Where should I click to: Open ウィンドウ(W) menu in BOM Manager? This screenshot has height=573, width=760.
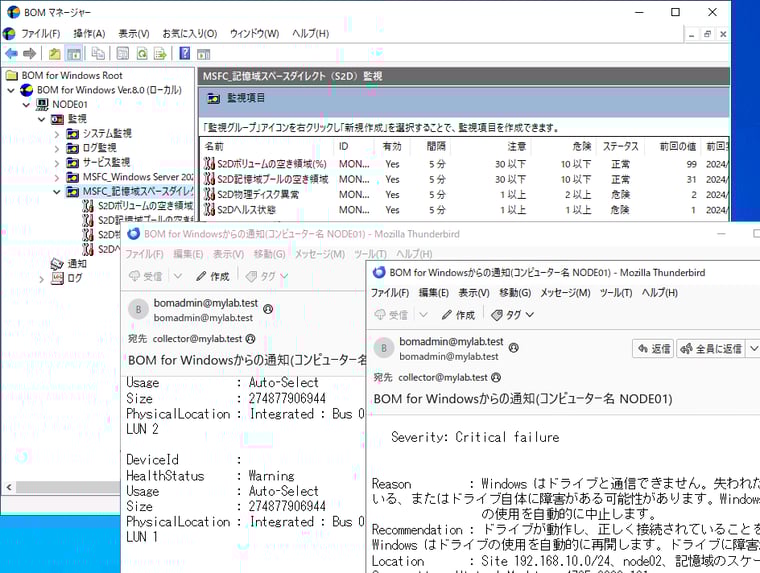tap(254, 33)
